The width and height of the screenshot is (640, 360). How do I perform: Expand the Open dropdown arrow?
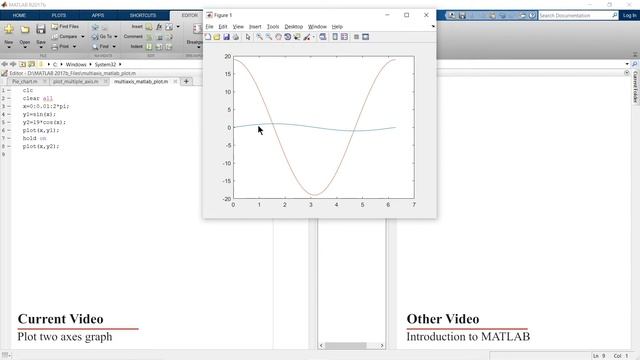[x=25, y=47]
